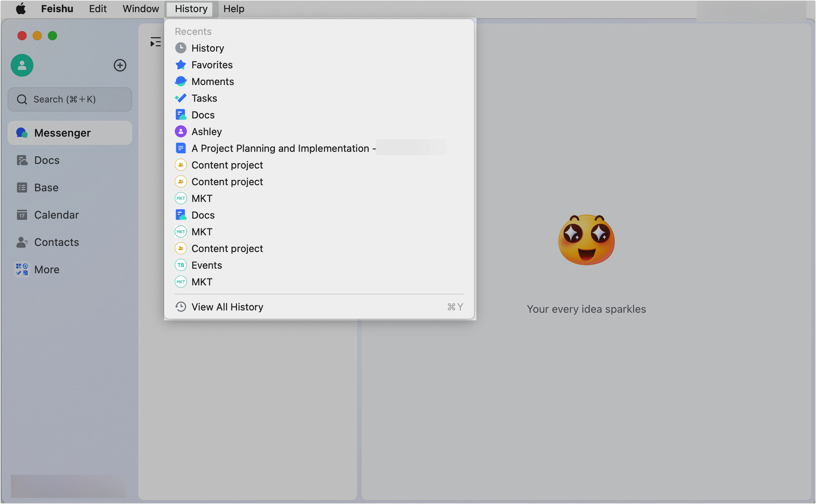
Task: Open the Help menu
Action: (233, 8)
